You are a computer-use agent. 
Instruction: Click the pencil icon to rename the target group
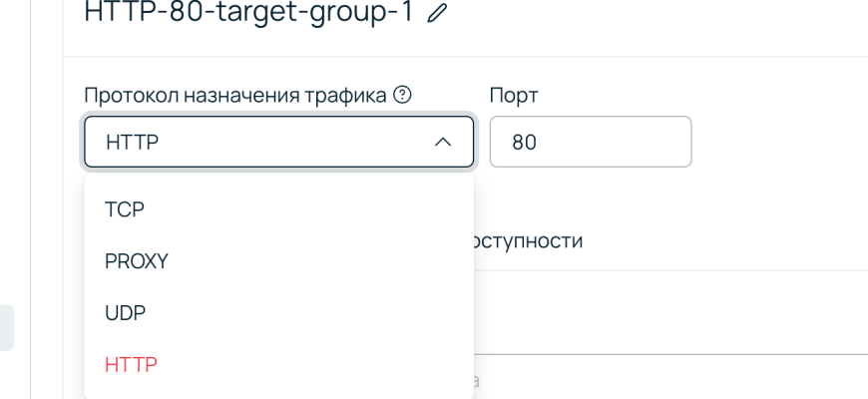click(x=435, y=14)
